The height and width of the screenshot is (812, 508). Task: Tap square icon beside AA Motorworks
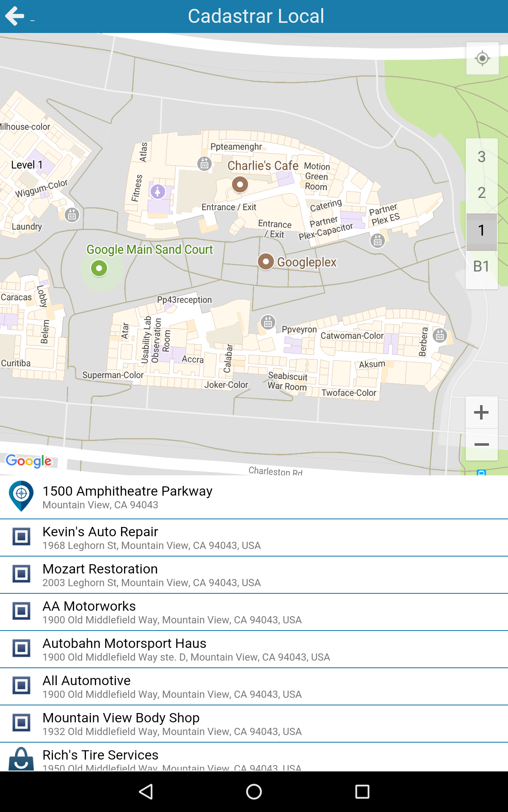21,611
